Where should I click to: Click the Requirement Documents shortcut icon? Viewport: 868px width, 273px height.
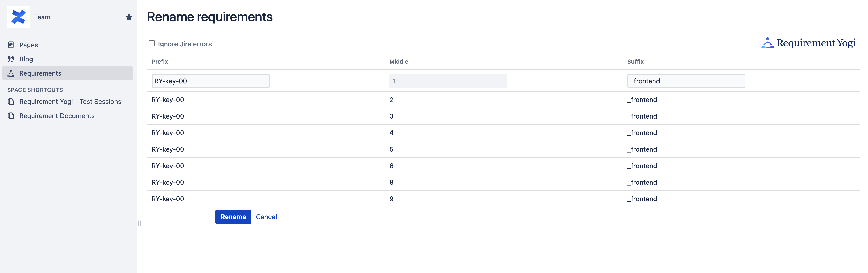[11, 116]
